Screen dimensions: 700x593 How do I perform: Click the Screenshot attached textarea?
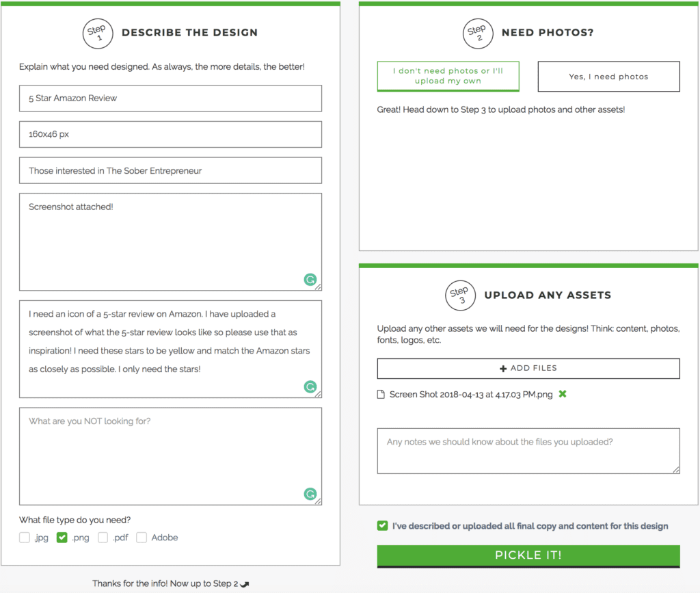point(170,242)
